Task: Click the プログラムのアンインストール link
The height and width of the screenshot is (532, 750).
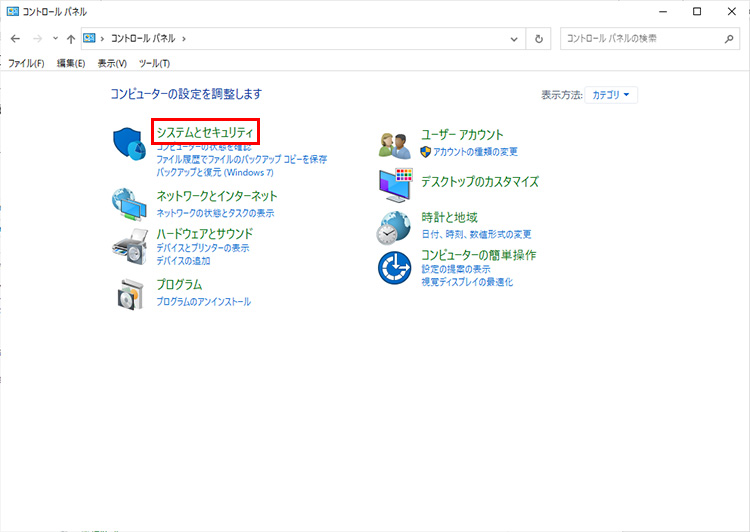Action: point(203,301)
